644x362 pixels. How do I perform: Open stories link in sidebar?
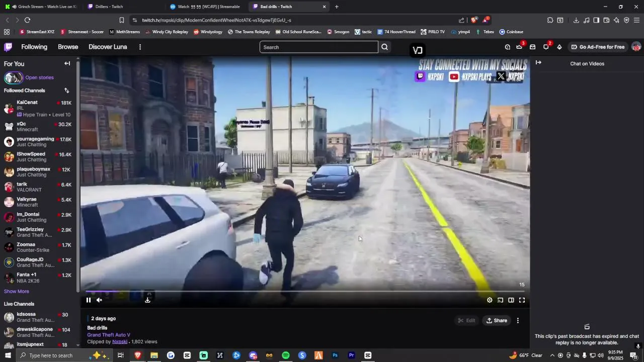(39, 77)
